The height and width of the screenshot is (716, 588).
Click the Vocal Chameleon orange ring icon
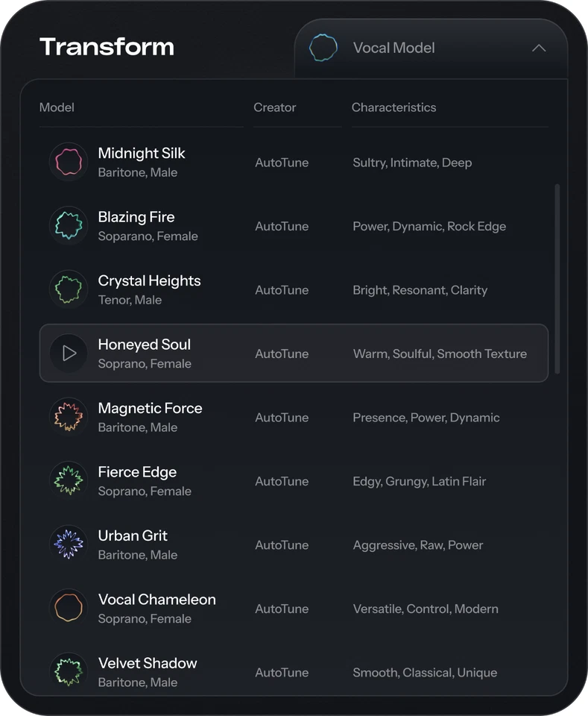pyautogui.click(x=69, y=608)
